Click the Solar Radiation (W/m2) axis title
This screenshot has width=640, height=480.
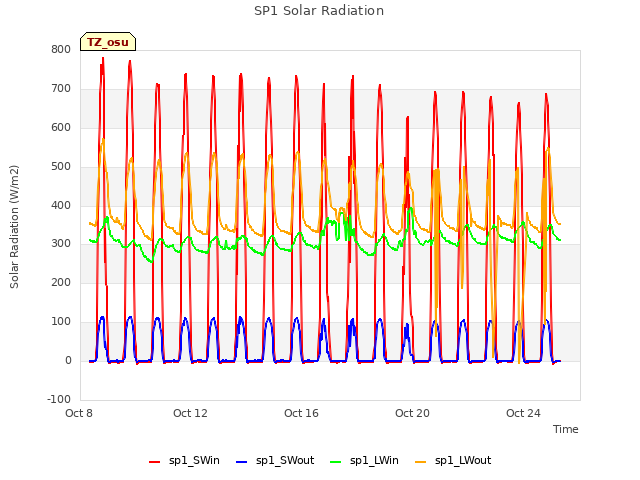point(14,227)
